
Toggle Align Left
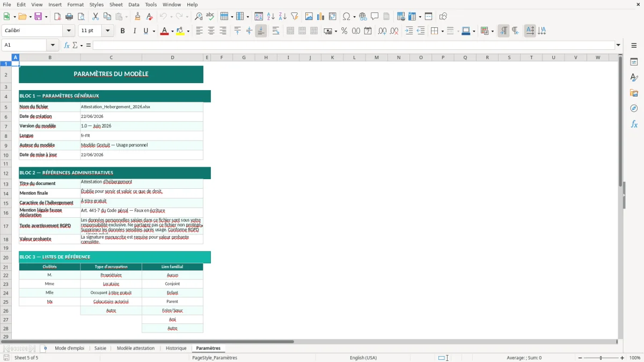coord(199,31)
